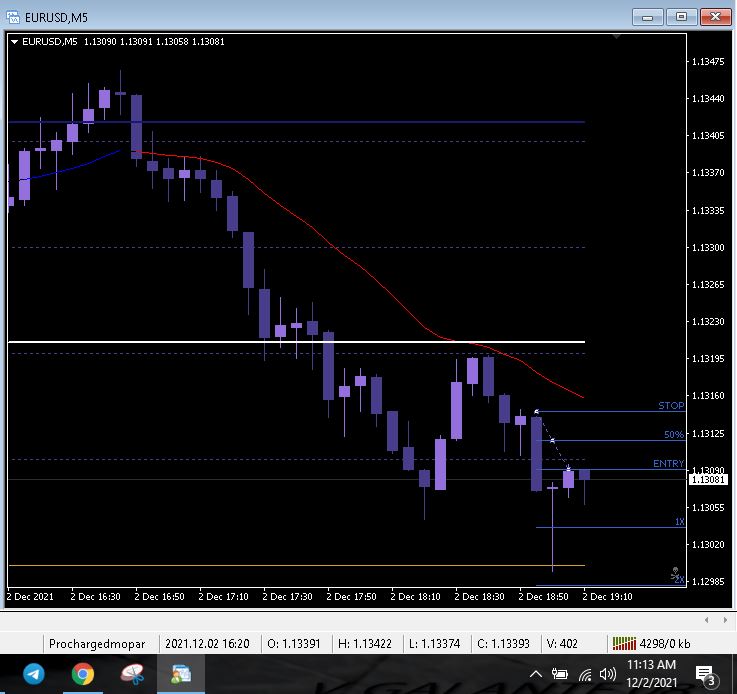Click the connection status bars 4298/0 kb
The width and height of the screenshot is (737, 694).
pyautogui.click(x=651, y=643)
